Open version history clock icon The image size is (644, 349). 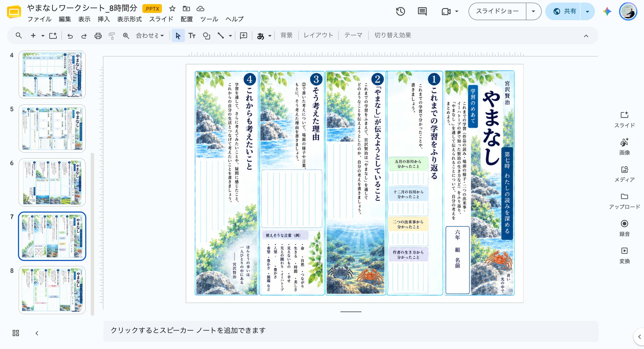point(400,11)
